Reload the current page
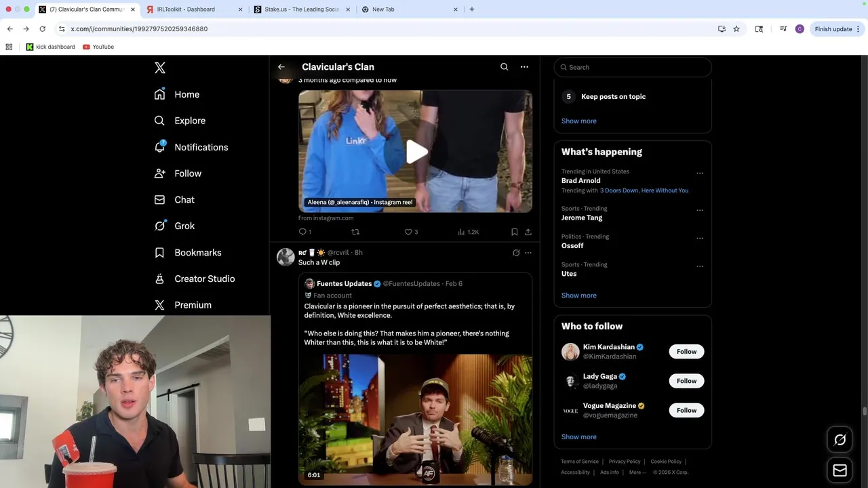Viewport: 868px width, 488px height. click(x=42, y=29)
